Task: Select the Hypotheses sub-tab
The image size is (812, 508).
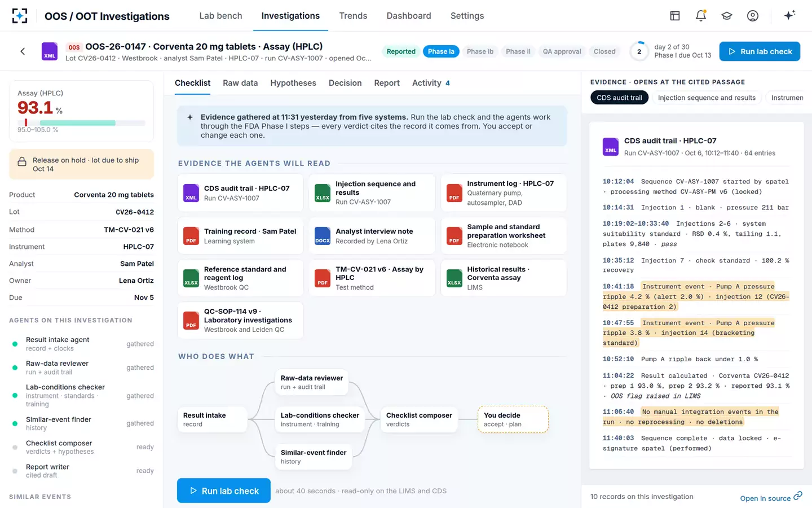Action: [x=293, y=83]
